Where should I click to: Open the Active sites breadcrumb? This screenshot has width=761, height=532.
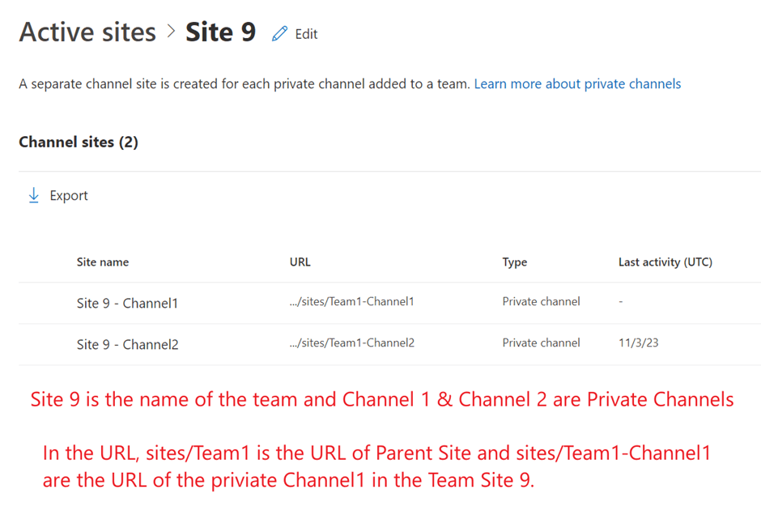(87, 32)
